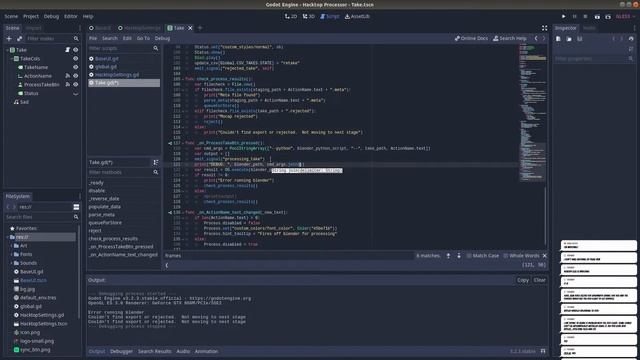
Task: Clear the Output log
Action: 539,280
